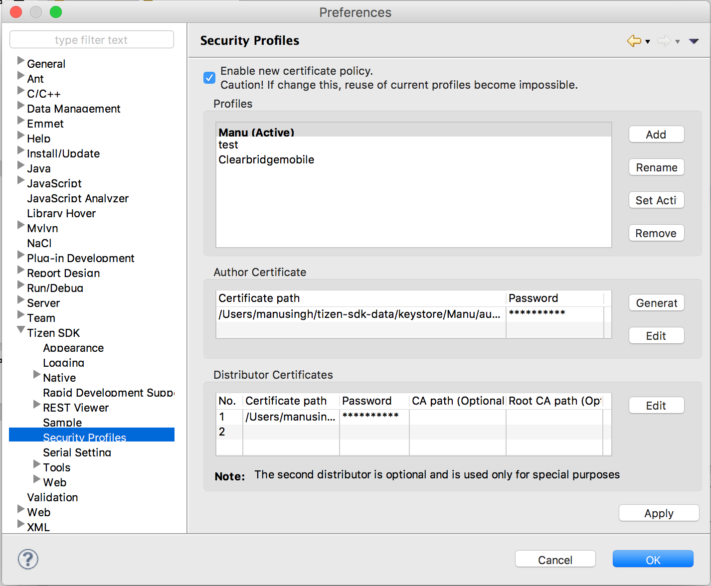This screenshot has width=711, height=586.
Task: Click the forward navigation arrow icon
Action: (x=663, y=41)
